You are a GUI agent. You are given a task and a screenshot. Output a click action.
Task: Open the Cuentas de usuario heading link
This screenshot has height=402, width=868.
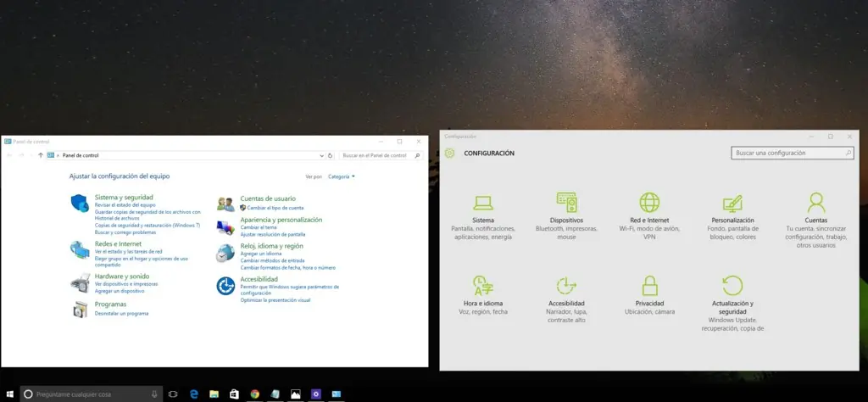click(268, 198)
